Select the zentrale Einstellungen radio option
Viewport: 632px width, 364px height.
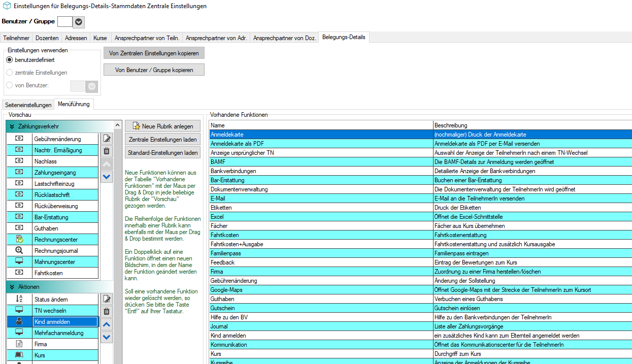point(10,73)
